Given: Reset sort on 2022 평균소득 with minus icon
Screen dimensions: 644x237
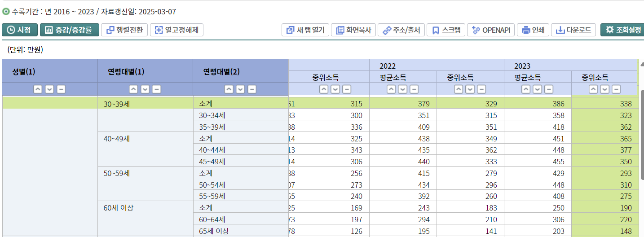Looking at the screenshot, I should coord(415,89).
